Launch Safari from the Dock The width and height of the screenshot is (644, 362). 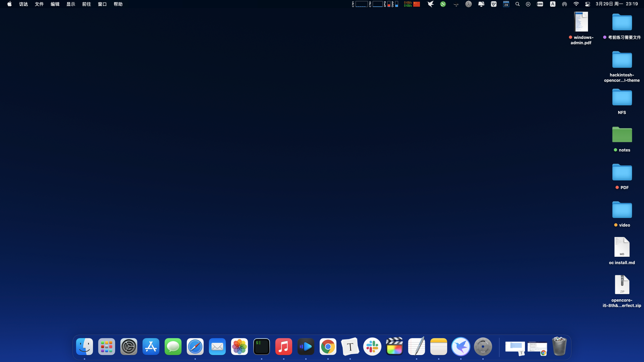click(195, 347)
